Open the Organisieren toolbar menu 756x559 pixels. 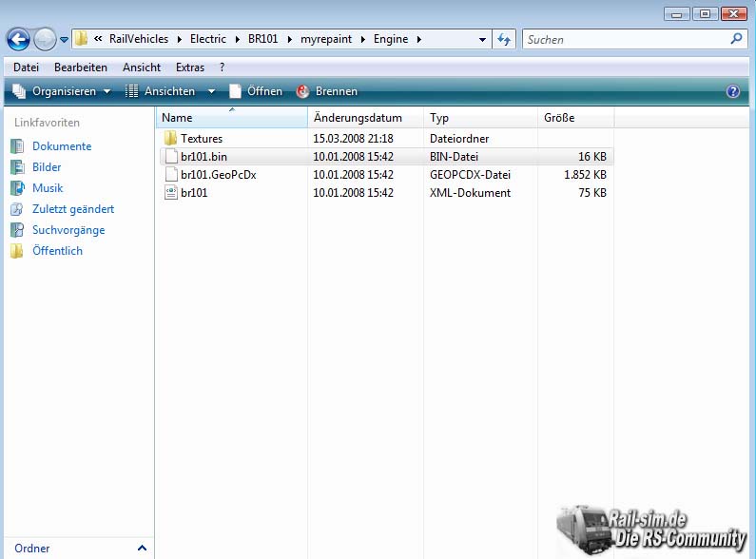click(x=62, y=91)
